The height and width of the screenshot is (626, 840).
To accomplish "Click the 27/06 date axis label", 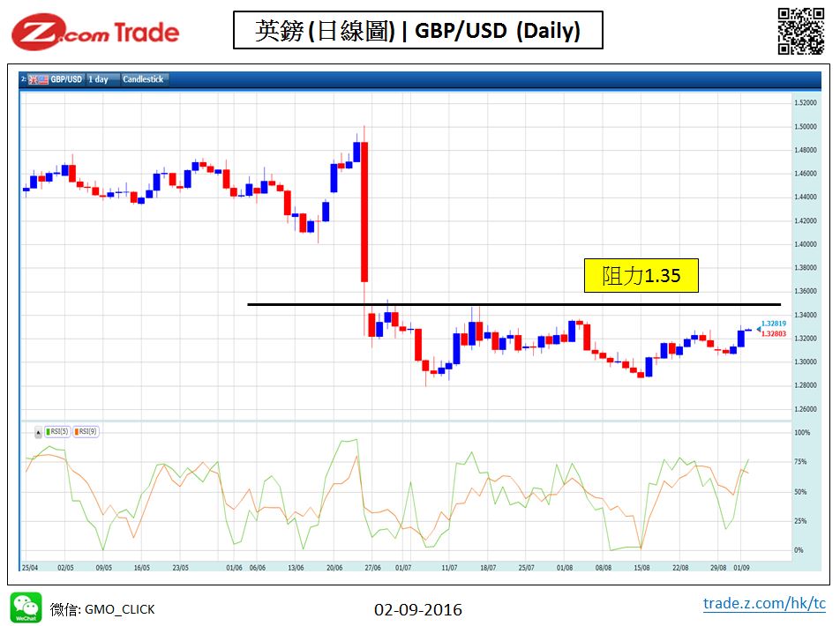I will [373, 568].
